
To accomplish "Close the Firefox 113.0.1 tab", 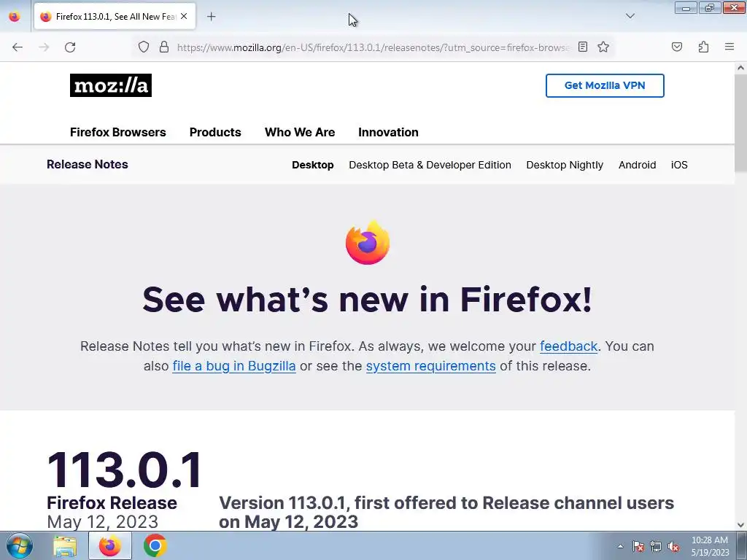I will click(184, 16).
